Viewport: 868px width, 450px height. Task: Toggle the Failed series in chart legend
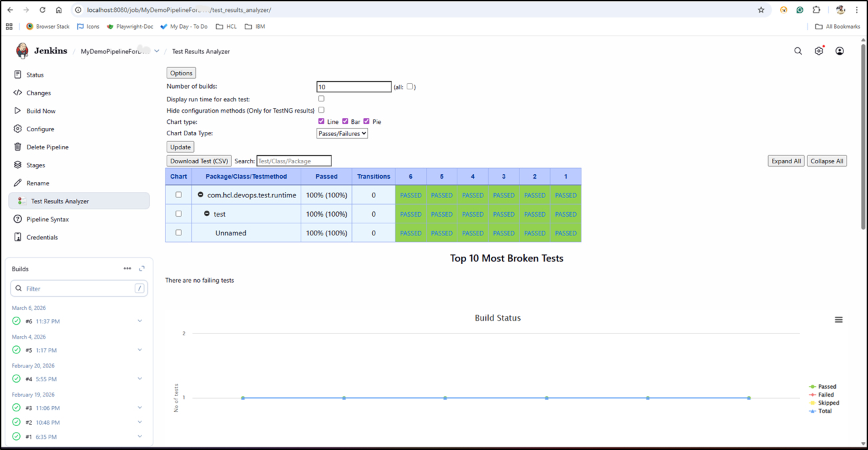tap(821, 395)
